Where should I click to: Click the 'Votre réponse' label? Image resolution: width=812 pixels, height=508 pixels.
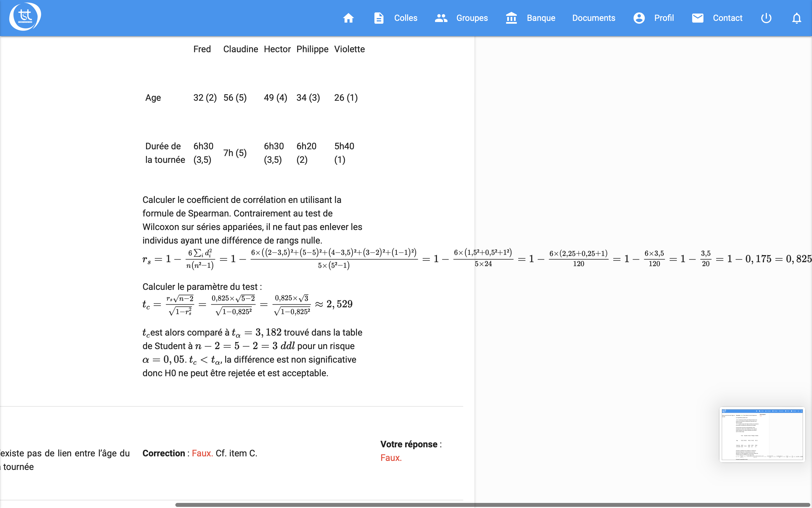[409, 444]
